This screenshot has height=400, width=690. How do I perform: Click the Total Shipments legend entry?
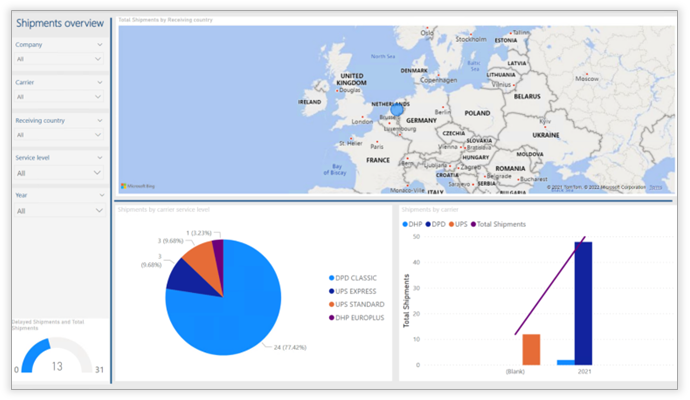tap(498, 224)
